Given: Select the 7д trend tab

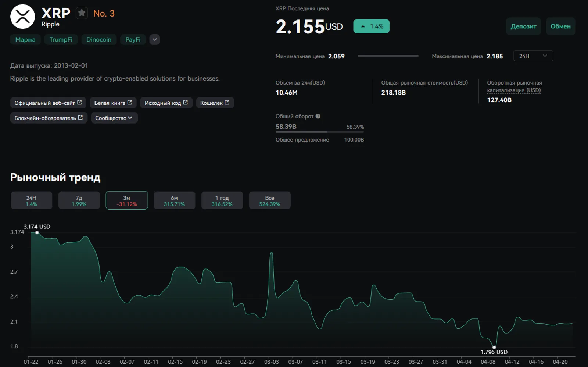Looking at the screenshot, I should 79,200.
